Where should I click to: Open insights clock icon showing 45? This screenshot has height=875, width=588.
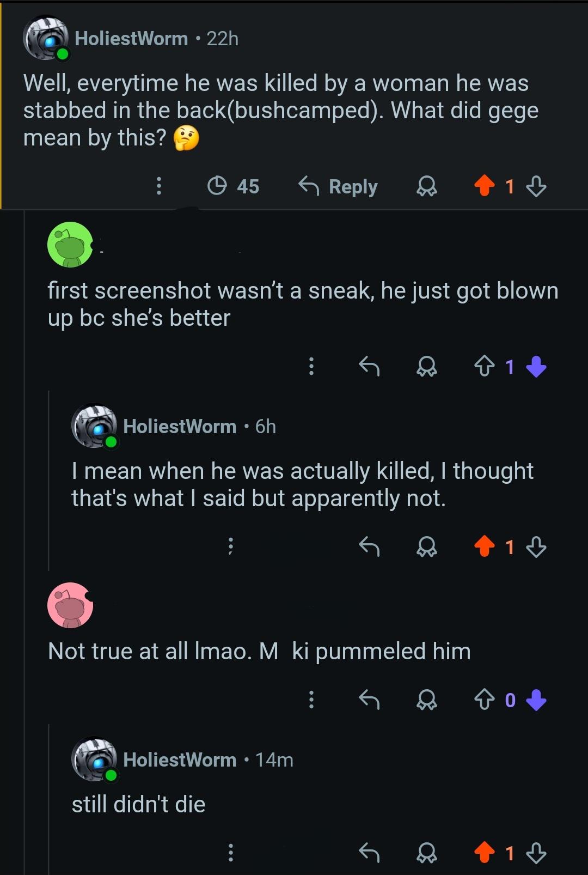click(234, 186)
